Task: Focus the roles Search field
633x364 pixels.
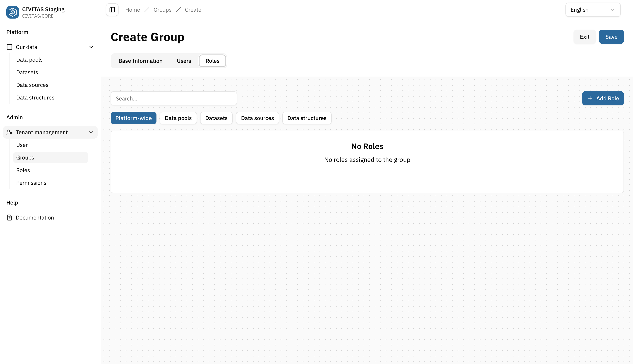Action: click(174, 98)
